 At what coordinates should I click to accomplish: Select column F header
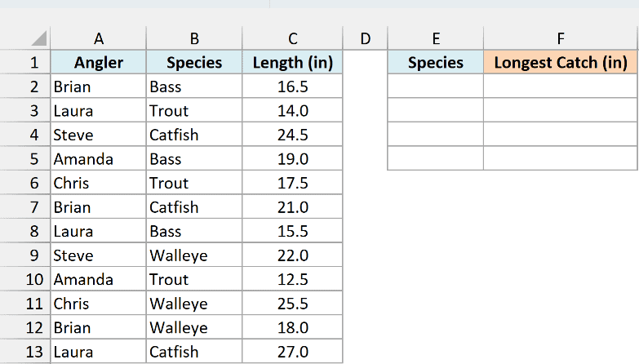pyautogui.click(x=561, y=38)
